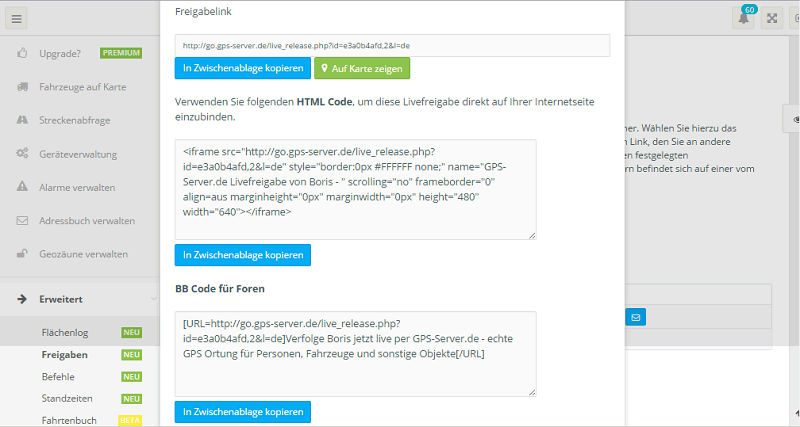Click the warning triangle icon for Alarme
The height and width of the screenshot is (427, 800).
[x=22, y=187]
